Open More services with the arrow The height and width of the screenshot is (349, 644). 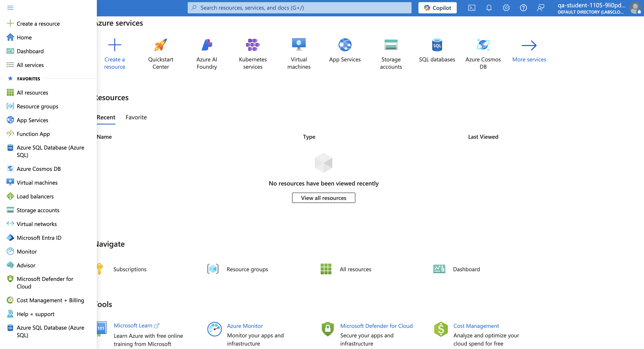click(529, 50)
